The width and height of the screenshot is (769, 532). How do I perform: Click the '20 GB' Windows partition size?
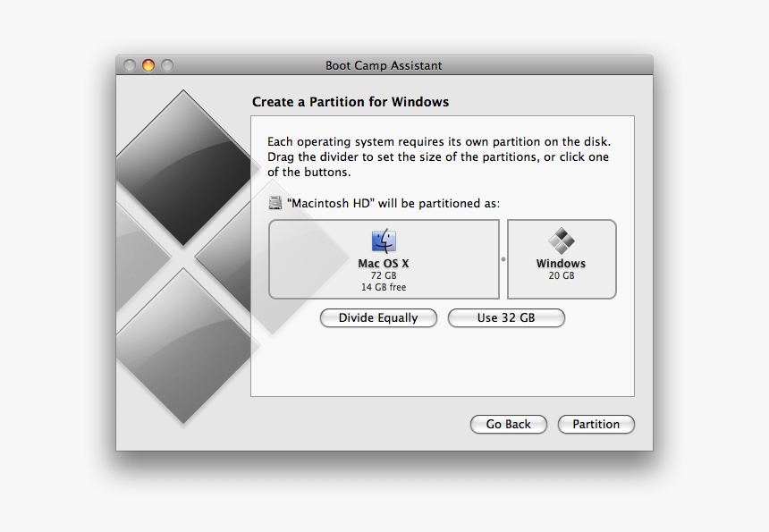(562, 275)
